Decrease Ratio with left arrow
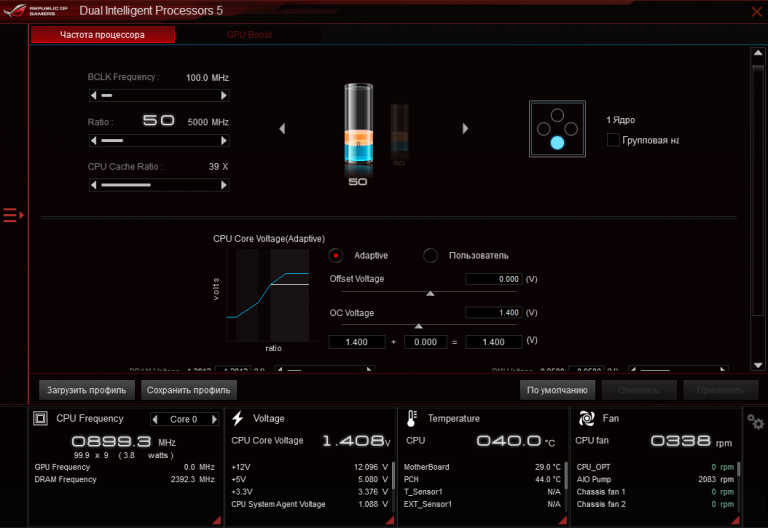Image resolution: width=768 pixels, height=528 pixels. [x=94, y=141]
